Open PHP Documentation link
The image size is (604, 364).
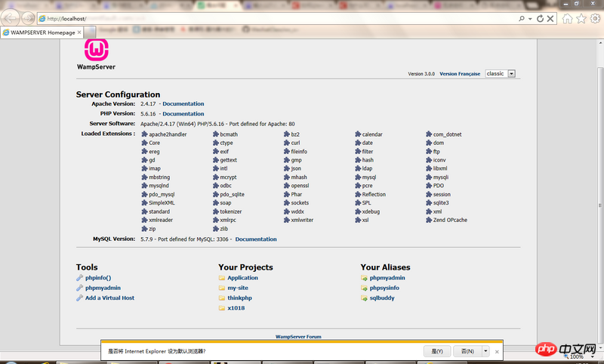click(x=183, y=113)
